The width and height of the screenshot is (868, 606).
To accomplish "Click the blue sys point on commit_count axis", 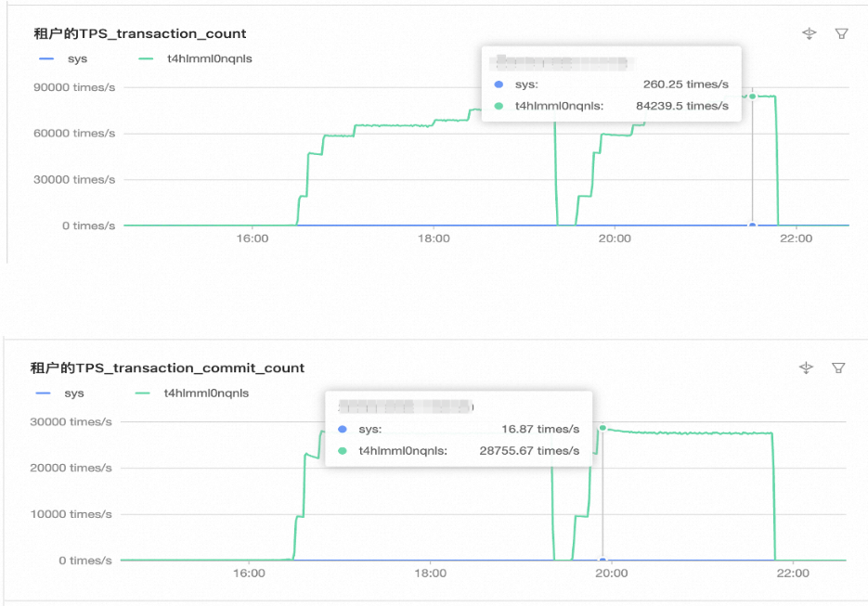I will pyautogui.click(x=602, y=561).
